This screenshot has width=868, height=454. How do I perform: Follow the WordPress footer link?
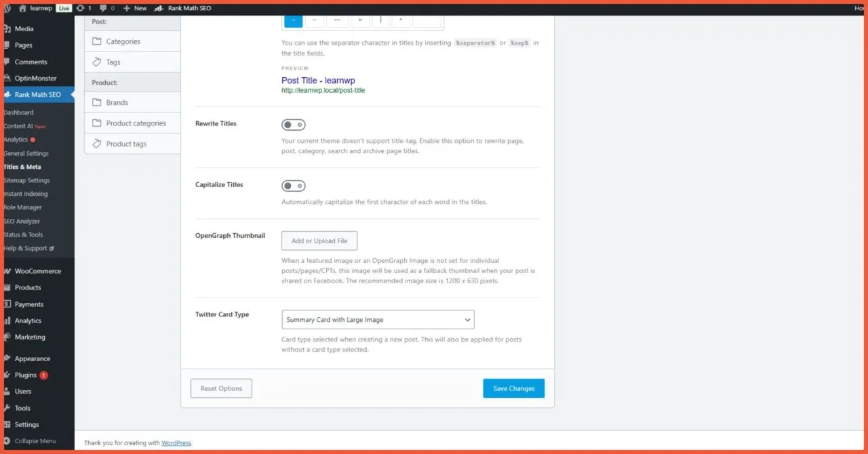pos(176,443)
